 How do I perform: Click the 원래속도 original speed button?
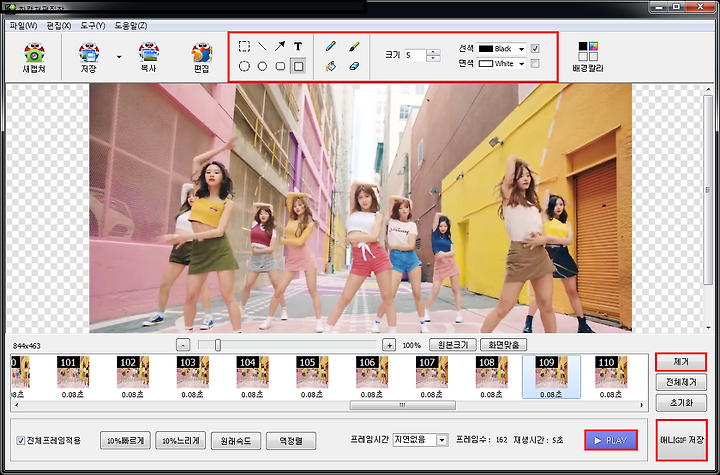click(x=236, y=441)
